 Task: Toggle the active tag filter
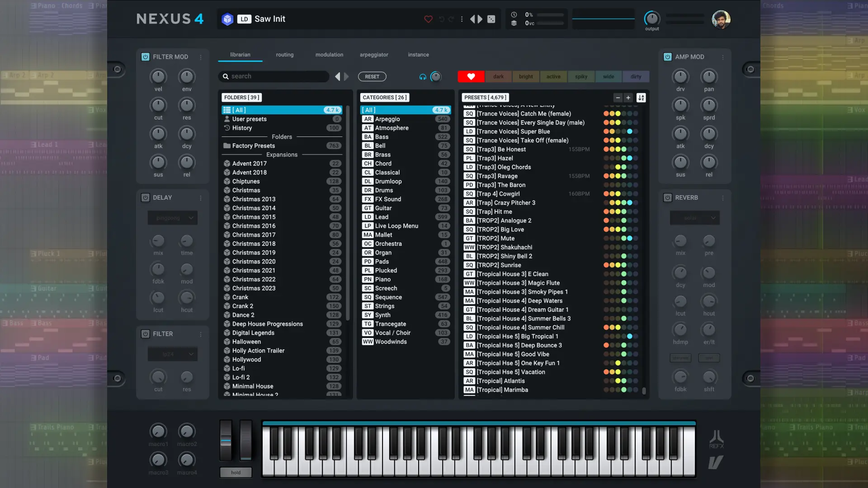553,77
